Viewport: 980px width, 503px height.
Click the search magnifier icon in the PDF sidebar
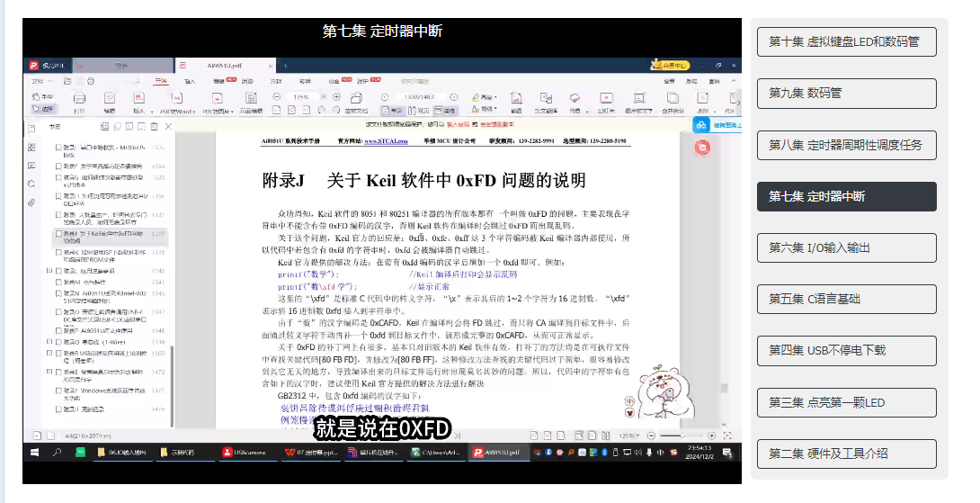click(31, 184)
